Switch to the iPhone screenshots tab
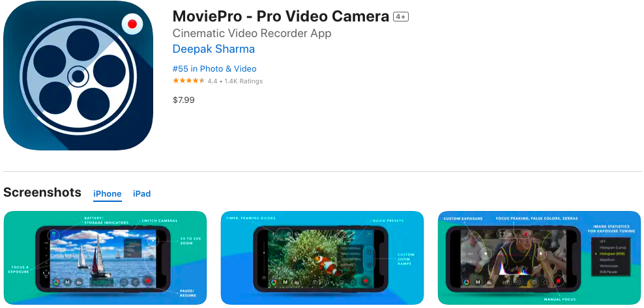644x308 pixels. pos(107,193)
